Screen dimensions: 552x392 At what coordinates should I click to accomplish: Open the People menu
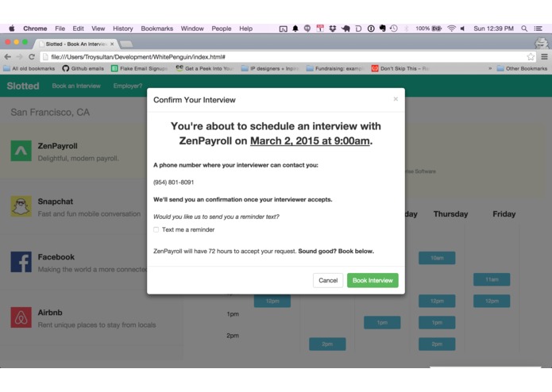click(x=222, y=29)
